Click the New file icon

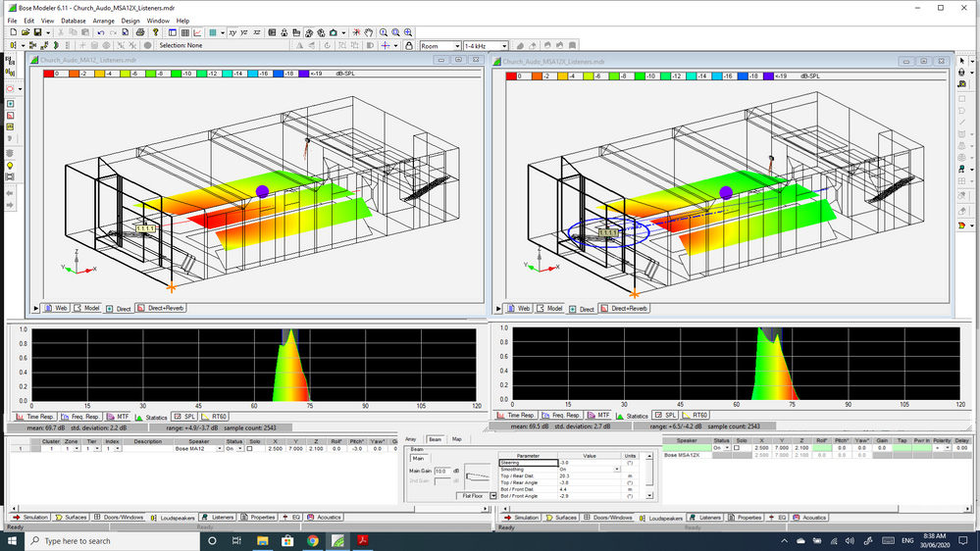click(14, 32)
